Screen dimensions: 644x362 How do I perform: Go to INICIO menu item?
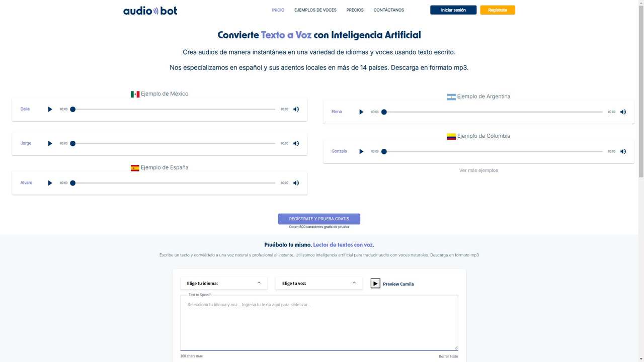coord(278,10)
